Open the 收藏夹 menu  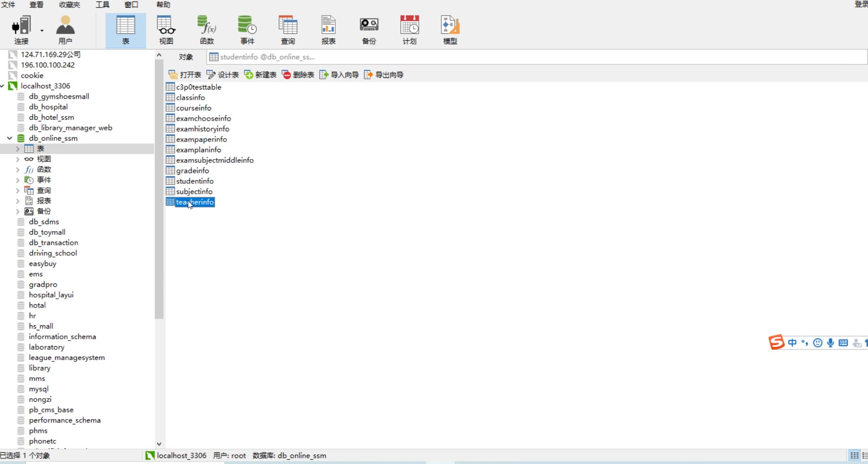coord(70,5)
